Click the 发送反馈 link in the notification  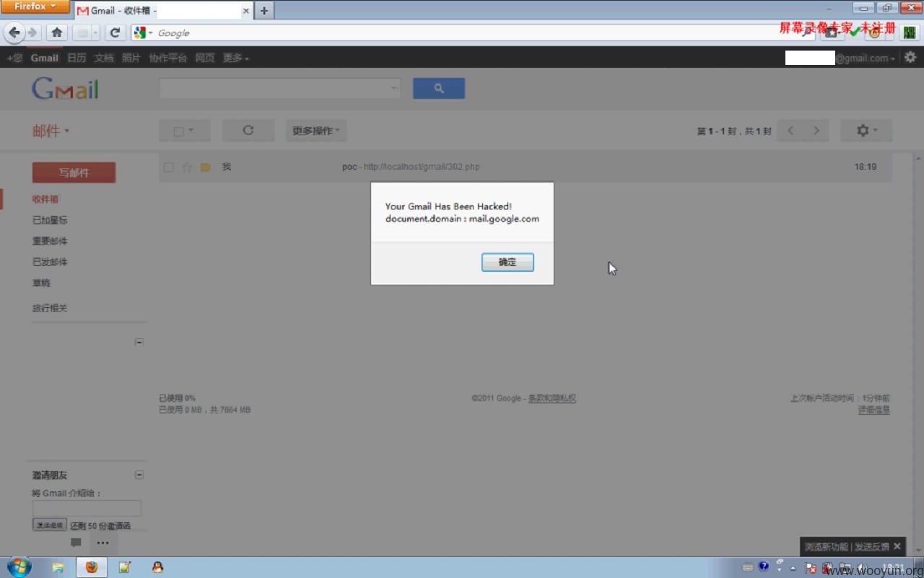pos(872,547)
